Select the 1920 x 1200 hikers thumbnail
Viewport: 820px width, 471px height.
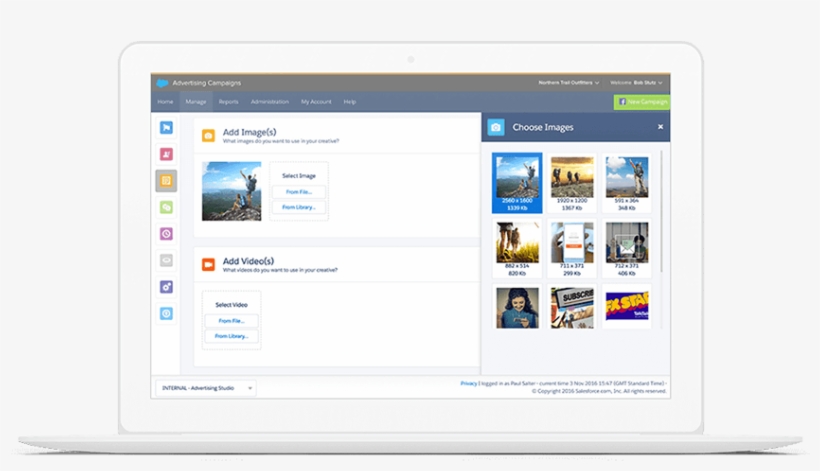(x=572, y=183)
